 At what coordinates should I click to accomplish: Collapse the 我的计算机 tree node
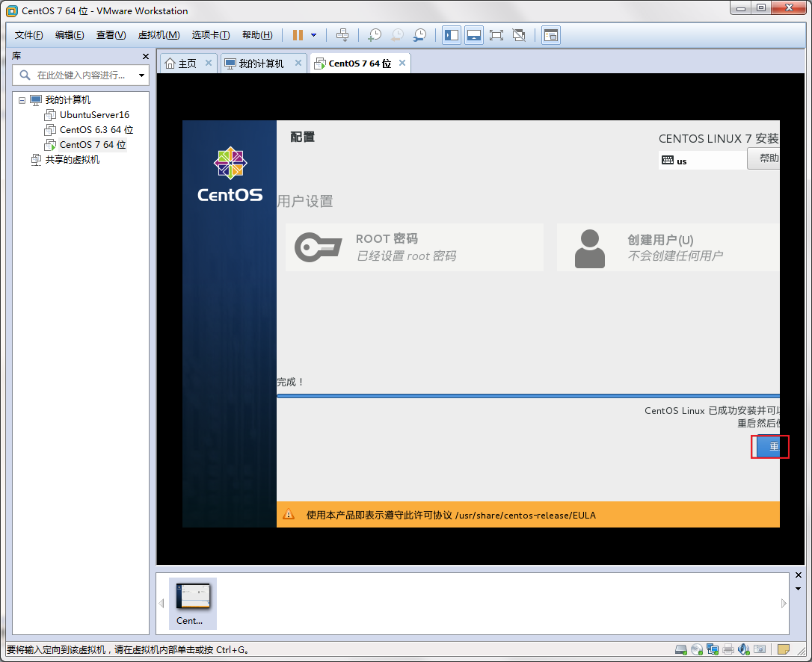coord(22,100)
